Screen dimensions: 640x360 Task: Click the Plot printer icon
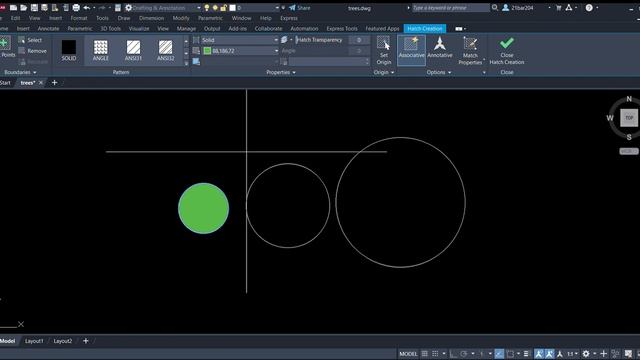coord(76,8)
